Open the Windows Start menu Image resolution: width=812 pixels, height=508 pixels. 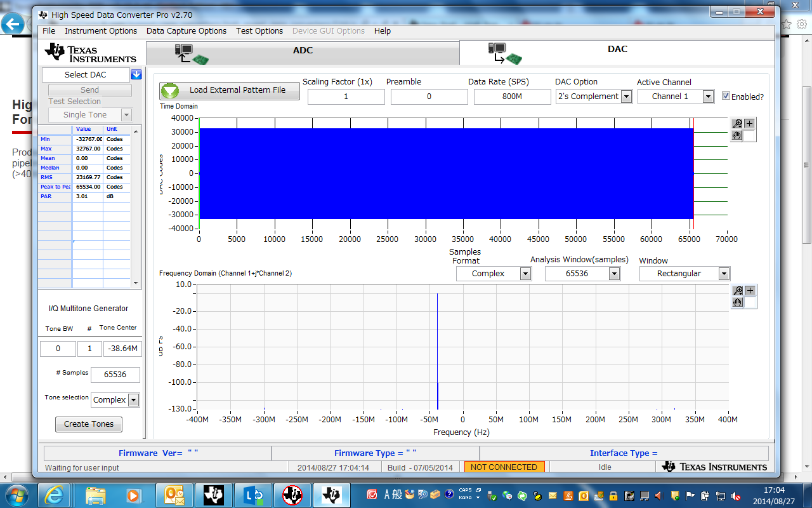click(16, 494)
